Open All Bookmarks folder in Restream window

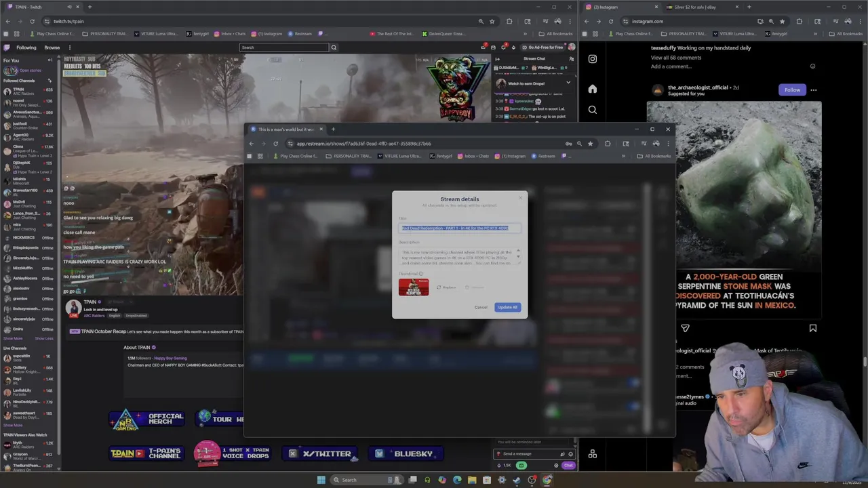(x=654, y=156)
